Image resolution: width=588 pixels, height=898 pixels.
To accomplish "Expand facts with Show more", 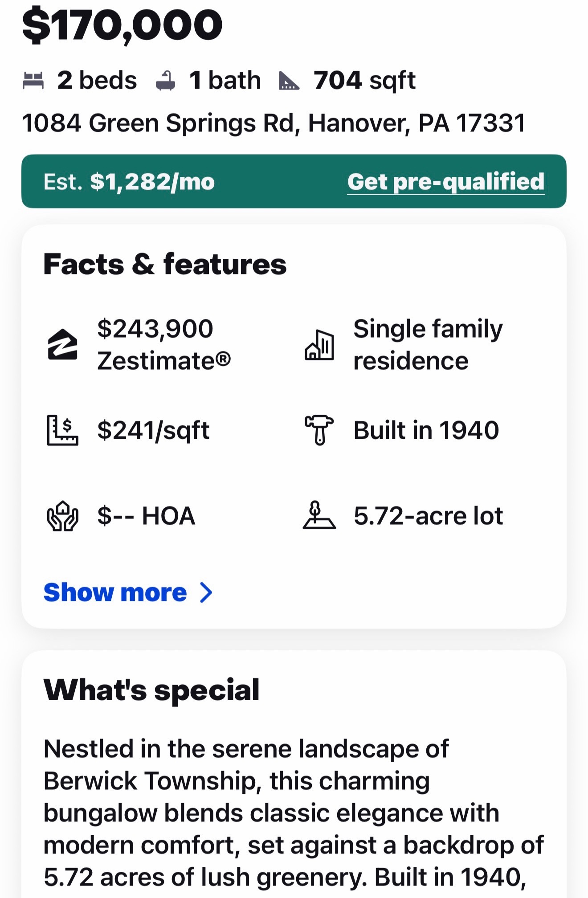I will point(115,592).
